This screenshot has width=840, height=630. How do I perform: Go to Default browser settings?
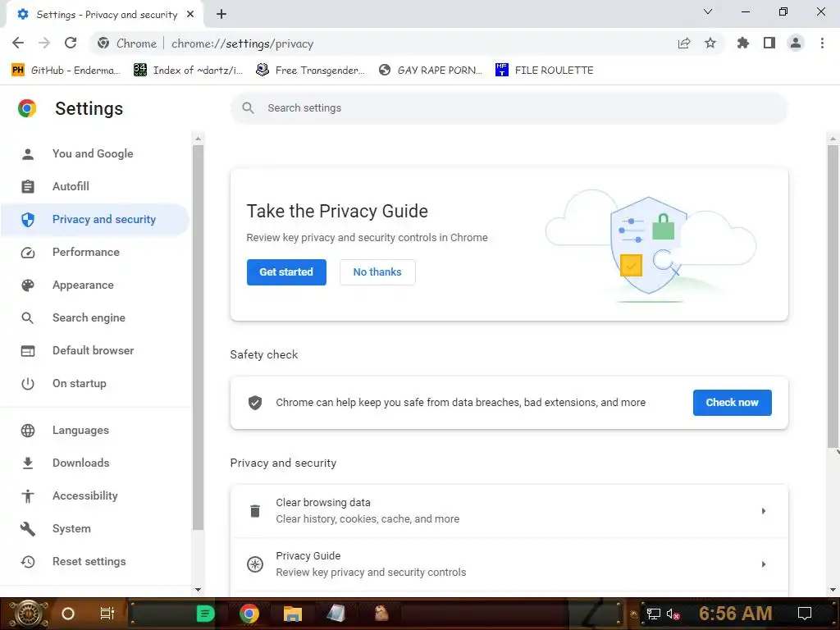tap(95, 351)
